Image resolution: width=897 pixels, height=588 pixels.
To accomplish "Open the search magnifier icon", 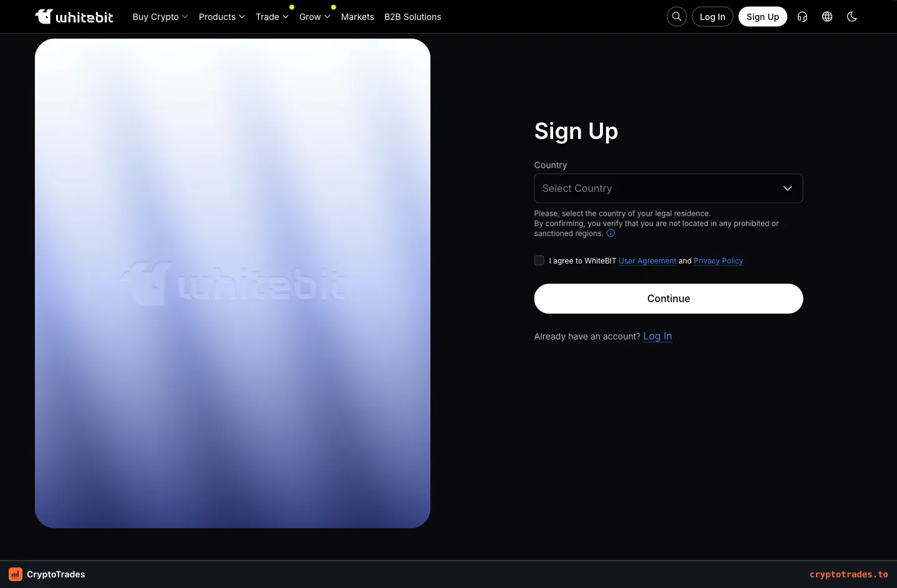I will tap(676, 17).
